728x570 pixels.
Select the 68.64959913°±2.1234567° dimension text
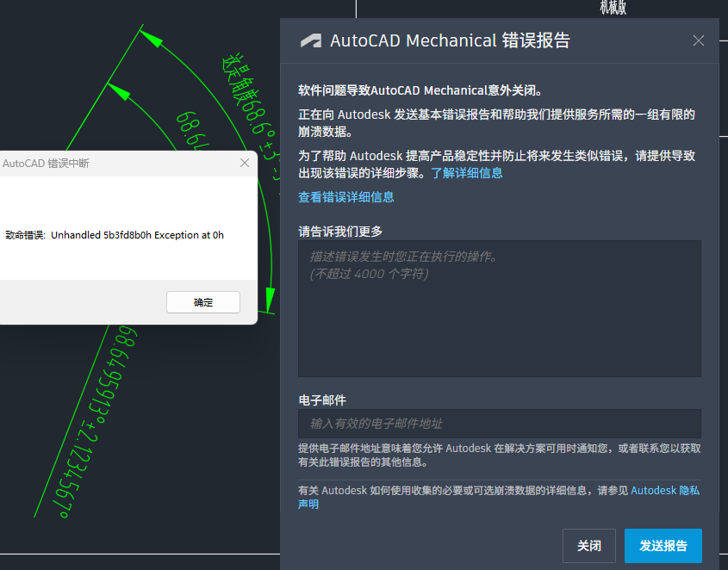[x=96, y=421]
